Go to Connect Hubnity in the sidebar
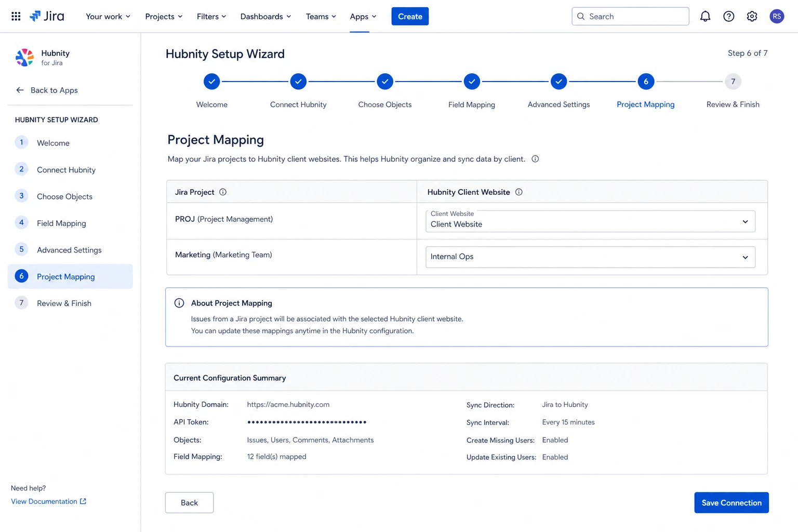 [70, 170]
